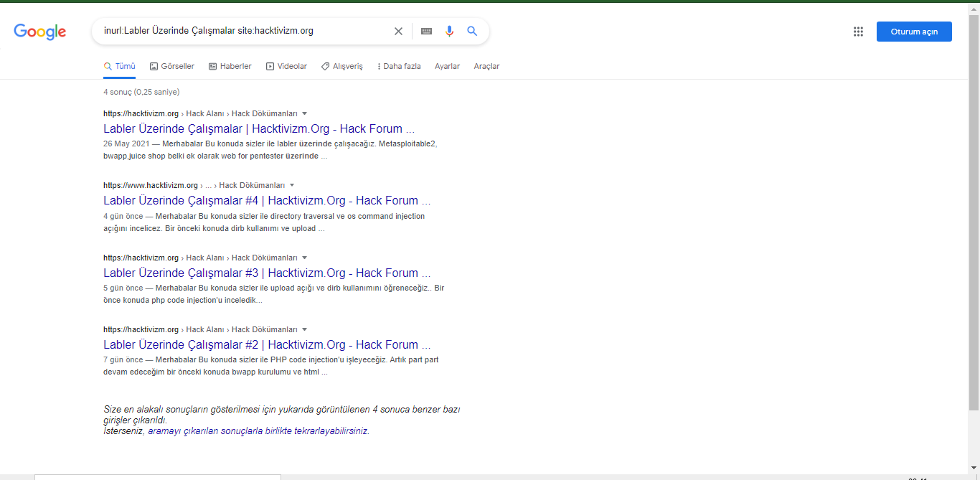Switch to the Haberler tab
Image resolution: width=980 pixels, height=480 pixels.
point(230,66)
